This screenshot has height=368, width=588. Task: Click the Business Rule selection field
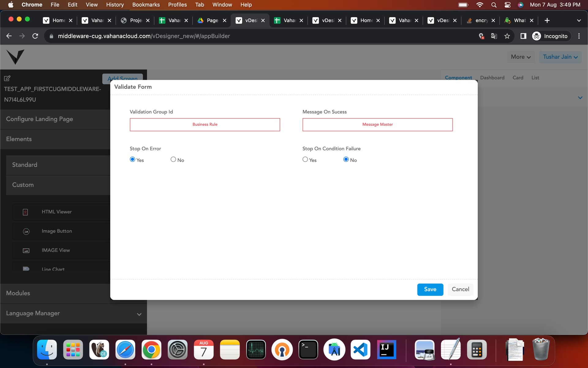pyautogui.click(x=205, y=125)
